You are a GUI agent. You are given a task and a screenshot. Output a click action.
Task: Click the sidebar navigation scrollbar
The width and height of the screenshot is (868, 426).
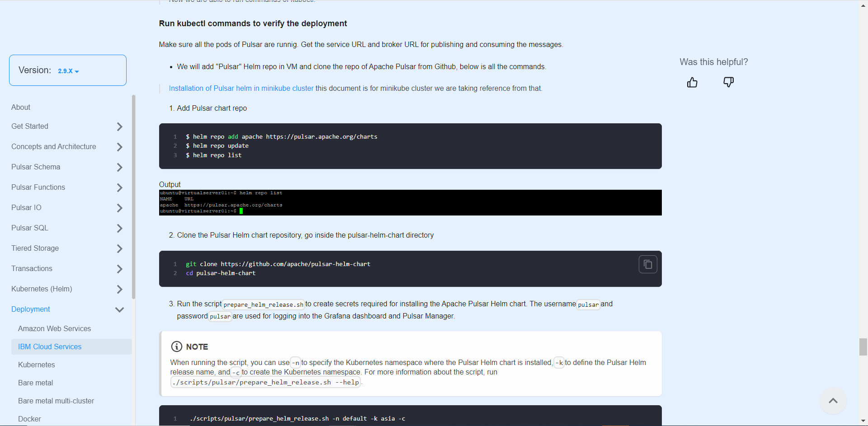point(133,197)
